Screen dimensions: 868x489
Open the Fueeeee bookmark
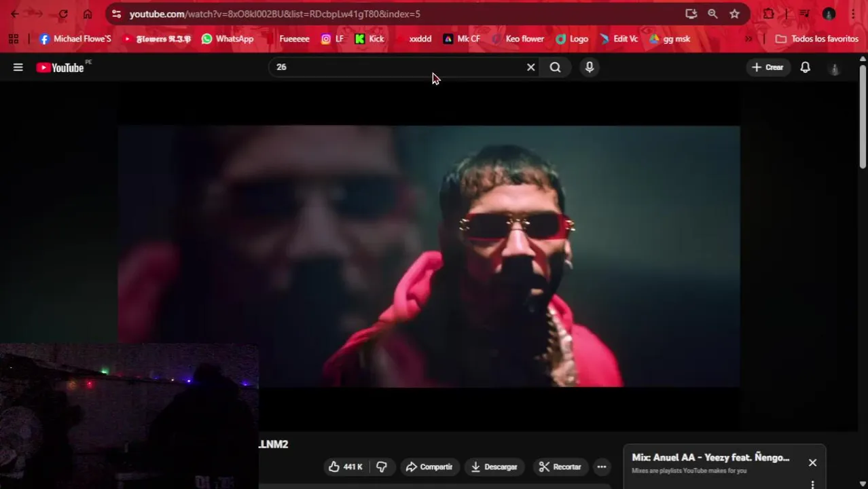point(288,39)
